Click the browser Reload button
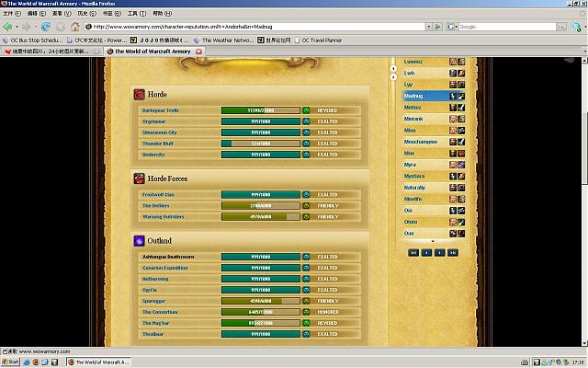The width and height of the screenshot is (588, 368). [x=46, y=27]
